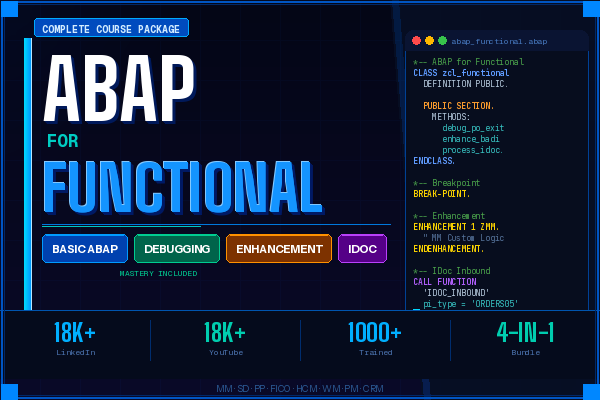This screenshot has width=600, height=400.
Task: Click the BREAK-POINT. statement
Action: pyautogui.click(x=442, y=194)
